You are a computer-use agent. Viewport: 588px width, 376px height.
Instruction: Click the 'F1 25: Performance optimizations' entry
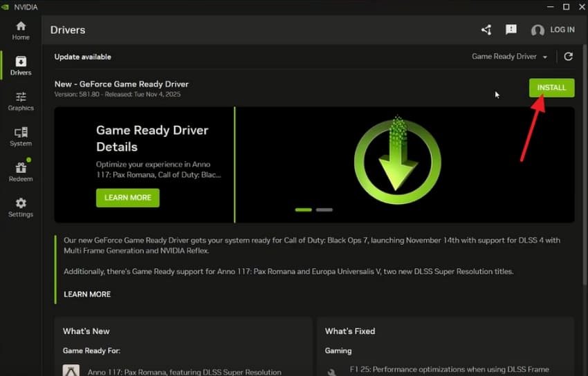[x=449, y=370]
